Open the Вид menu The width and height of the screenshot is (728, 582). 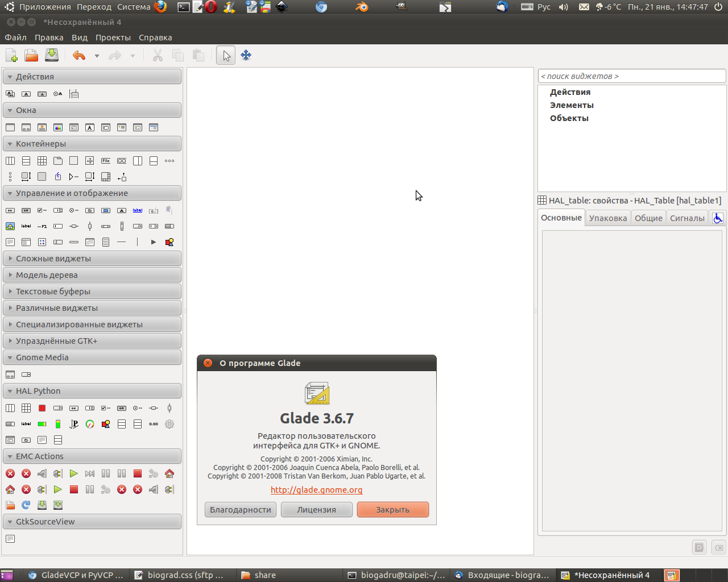[80, 38]
